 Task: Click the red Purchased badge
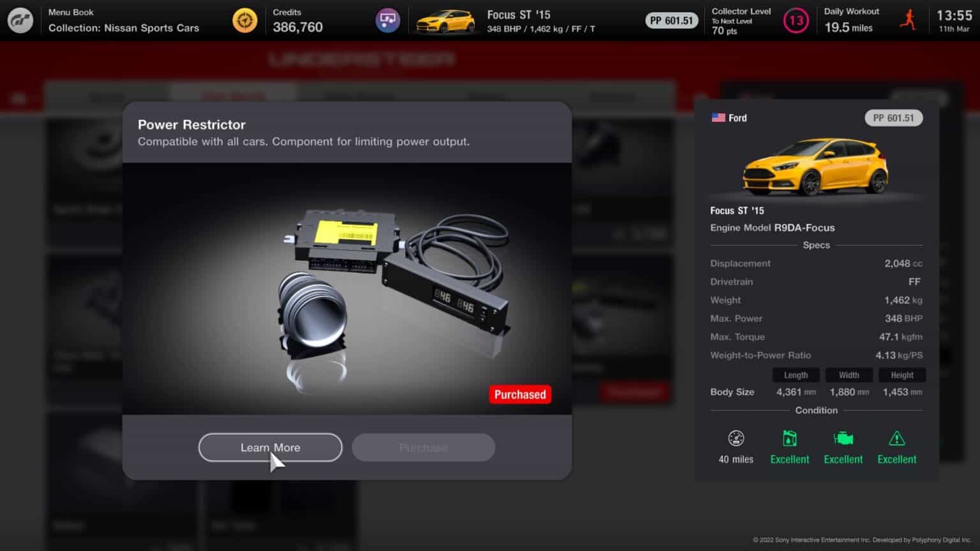coord(519,394)
